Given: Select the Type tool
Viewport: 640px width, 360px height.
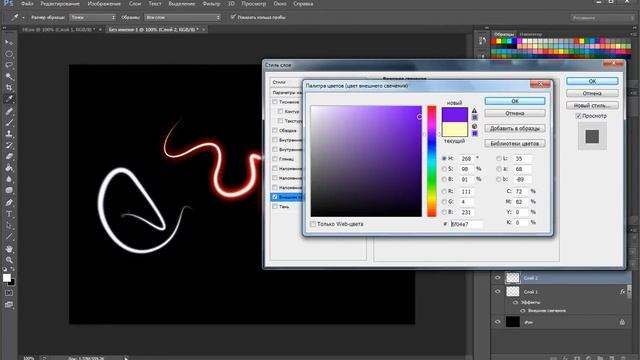Looking at the screenshot, I should (x=9, y=214).
